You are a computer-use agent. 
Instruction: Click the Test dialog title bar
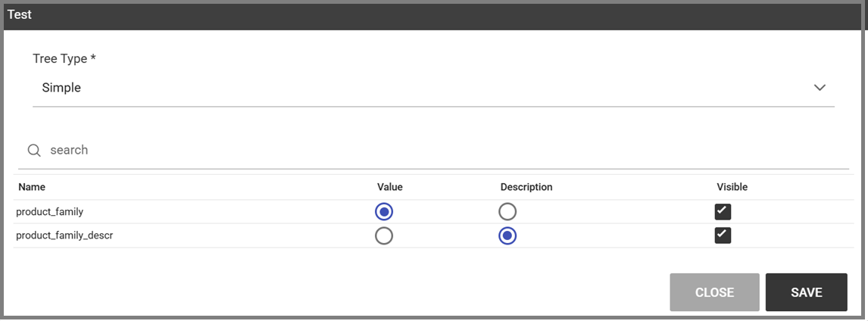click(433, 16)
